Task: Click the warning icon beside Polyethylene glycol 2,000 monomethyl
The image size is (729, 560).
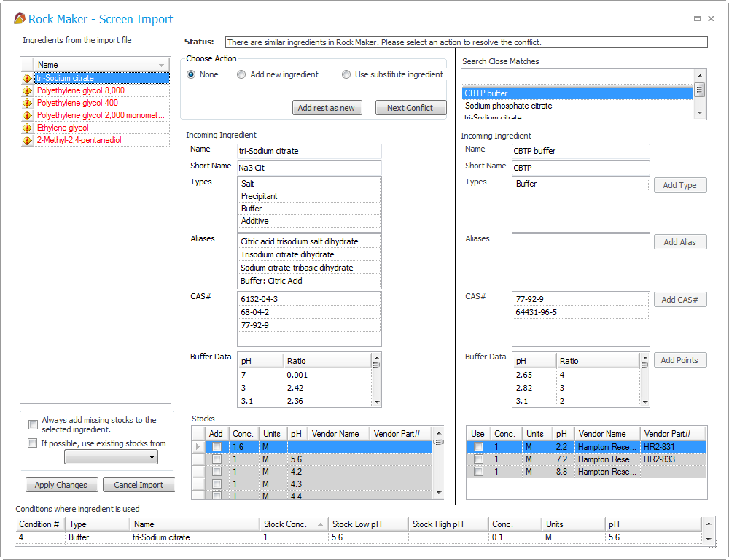Action: point(27,115)
